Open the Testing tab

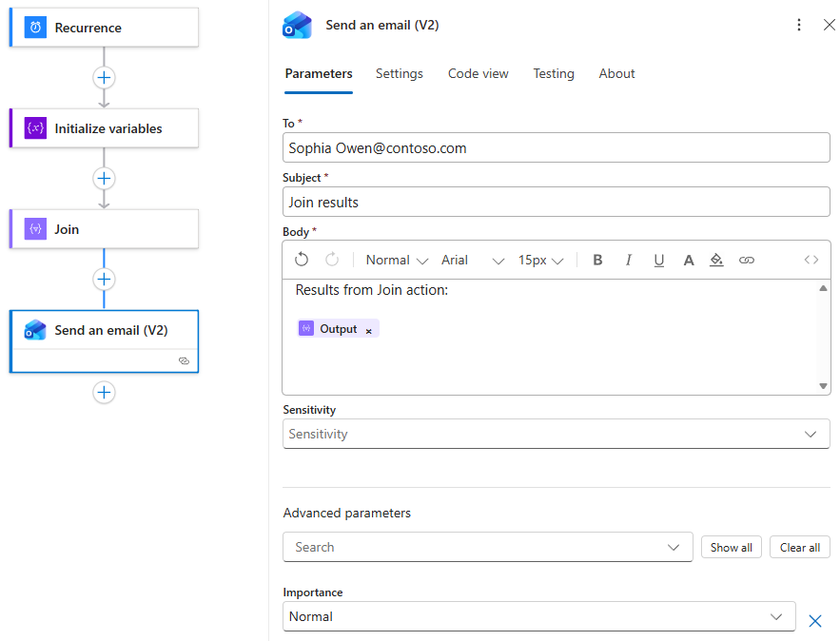coord(554,73)
